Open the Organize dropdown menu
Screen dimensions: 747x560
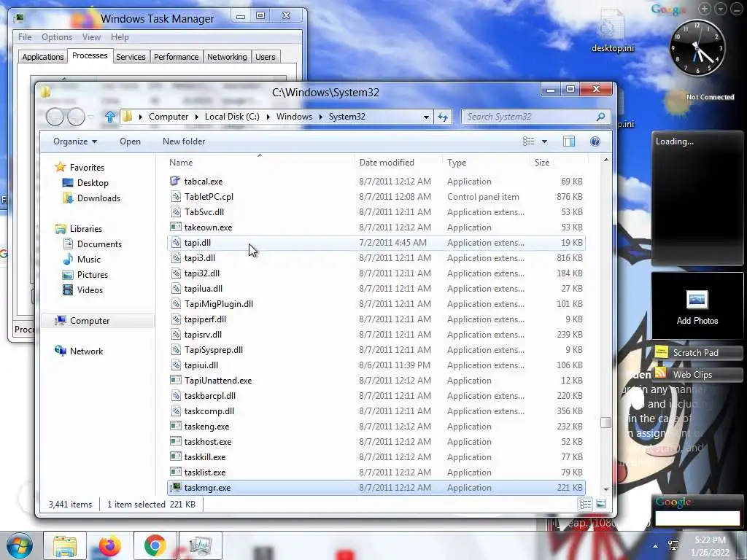[75, 141]
